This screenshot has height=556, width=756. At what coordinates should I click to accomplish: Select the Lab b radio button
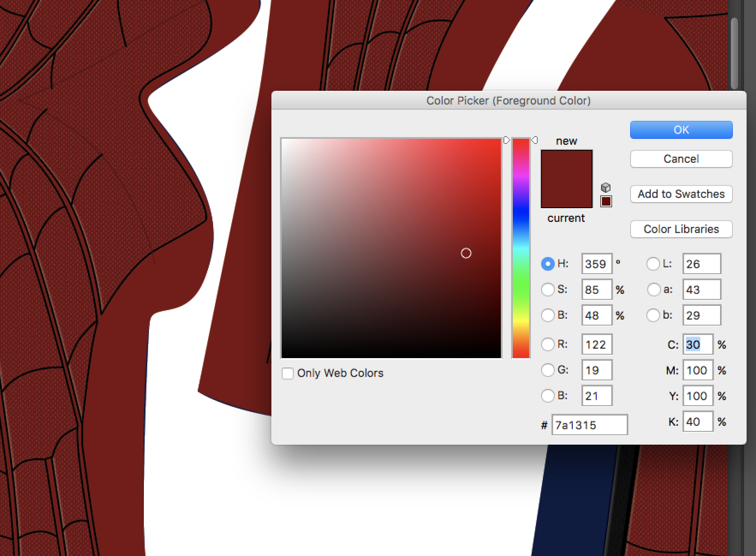coord(653,315)
